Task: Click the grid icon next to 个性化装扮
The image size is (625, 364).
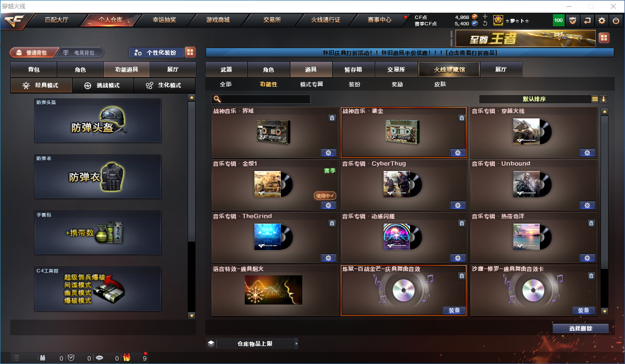Action: pyautogui.click(x=190, y=52)
